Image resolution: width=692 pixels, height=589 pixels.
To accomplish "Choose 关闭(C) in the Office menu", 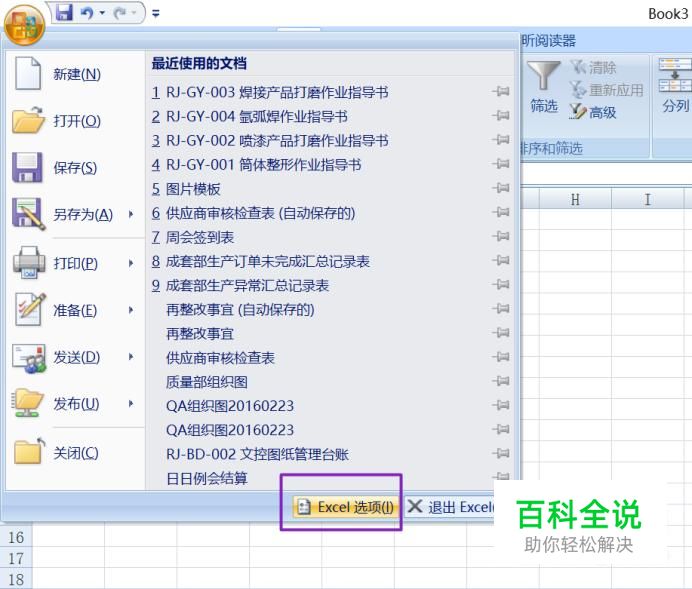I will pos(75,453).
